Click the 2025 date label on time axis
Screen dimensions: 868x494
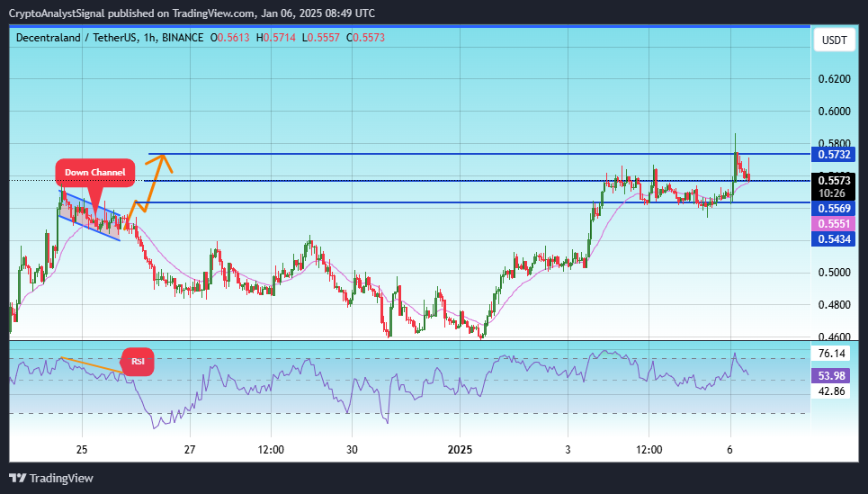pos(460,450)
